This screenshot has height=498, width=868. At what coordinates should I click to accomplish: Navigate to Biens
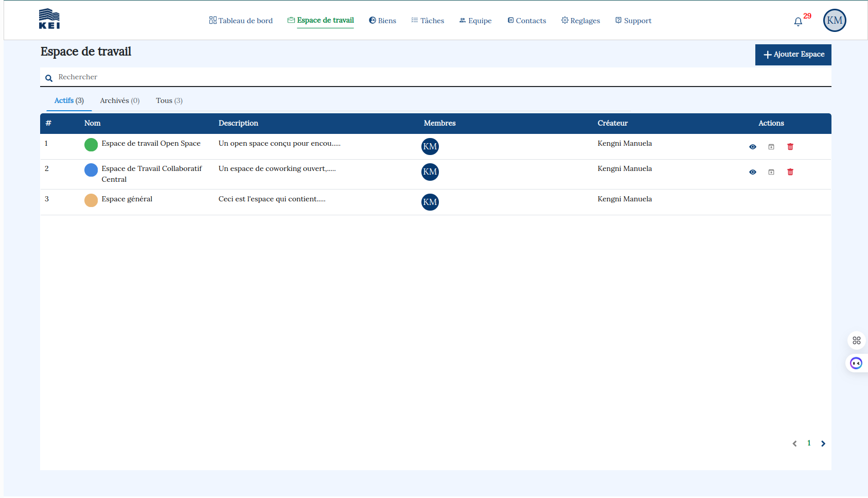[382, 21]
